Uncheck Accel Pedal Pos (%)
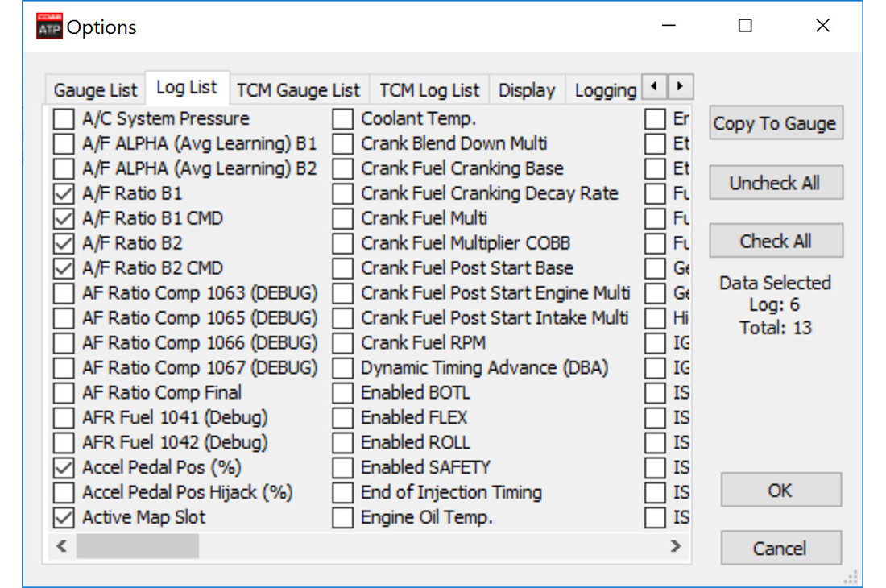This screenshot has width=886, height=588. [64, 468]
